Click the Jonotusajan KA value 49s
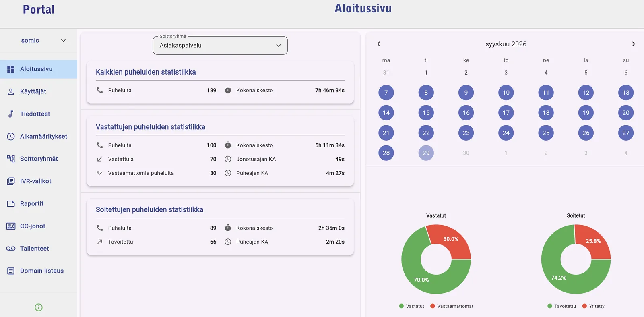Viewport: 644px width, 317px height. point(340,159)
